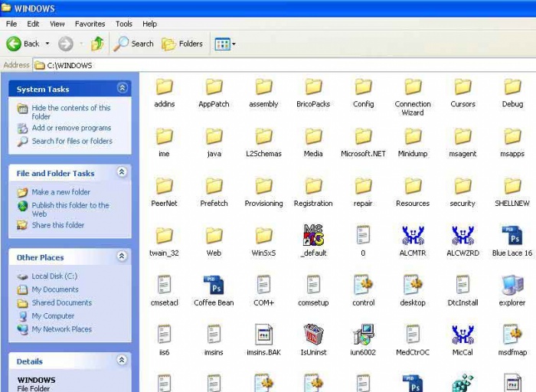Click Share this folder
The image size is (536, 392).
point(57,225)
